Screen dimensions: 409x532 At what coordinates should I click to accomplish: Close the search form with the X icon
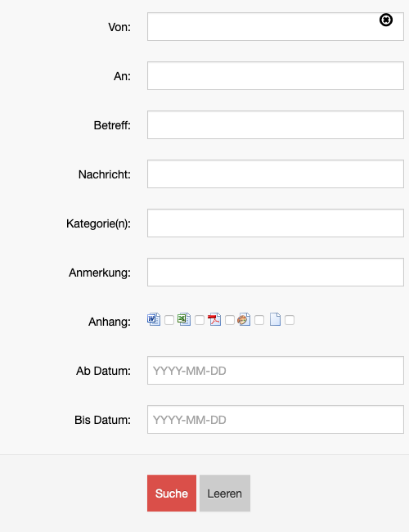(386, 20)
